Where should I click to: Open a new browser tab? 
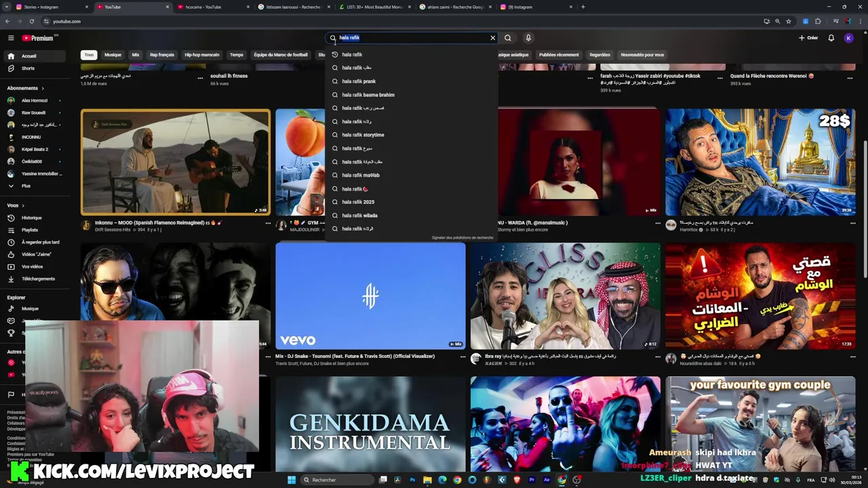(x=583, y=7)
